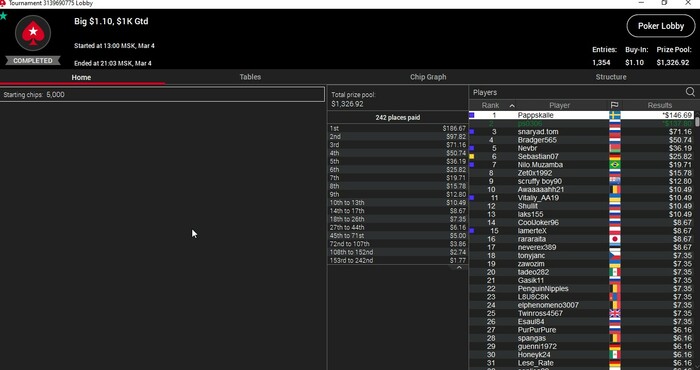The height and width of the screenshot is (370, 700).
Task: Click the flag beside lamerteX
Action: coord(615,231)
